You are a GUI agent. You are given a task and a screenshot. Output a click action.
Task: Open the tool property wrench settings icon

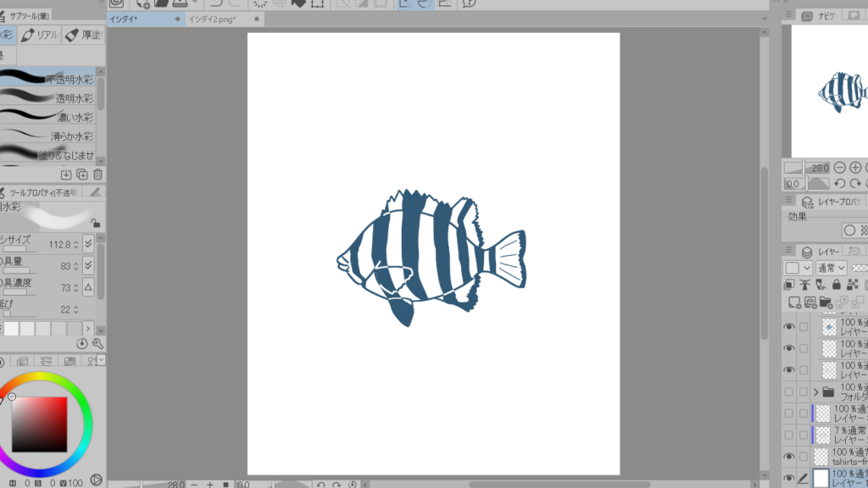[x=97, y=343]
